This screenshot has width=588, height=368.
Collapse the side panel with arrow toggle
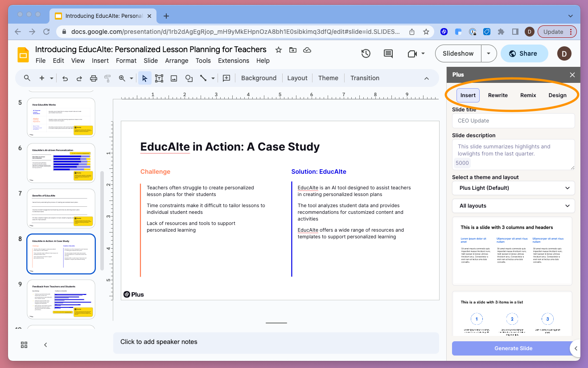point(576,348)
